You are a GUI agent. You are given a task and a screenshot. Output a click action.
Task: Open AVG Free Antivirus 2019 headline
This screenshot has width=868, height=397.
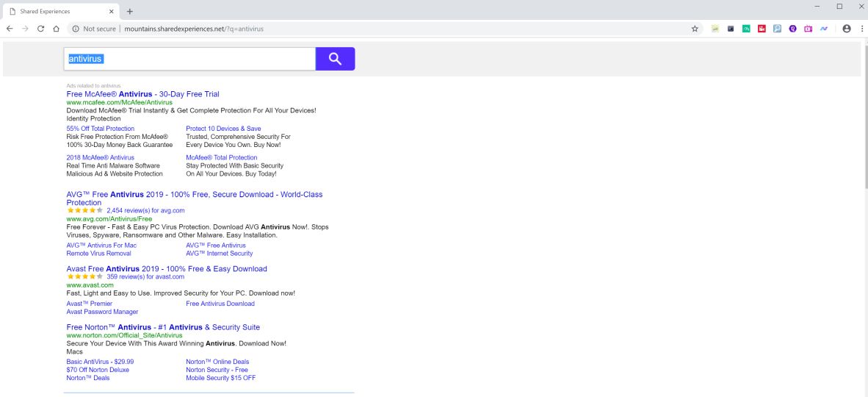click(x=195, y=198)
